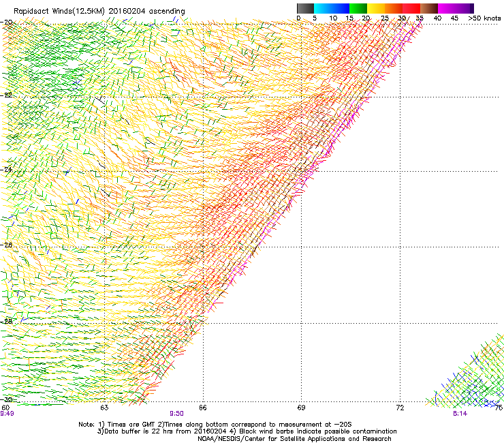Click the title 'Rapidscat Winds(12.5KM) 20160204 ascending'
Viewport: 504px width, 443px height.
click(x=99, y=12)
